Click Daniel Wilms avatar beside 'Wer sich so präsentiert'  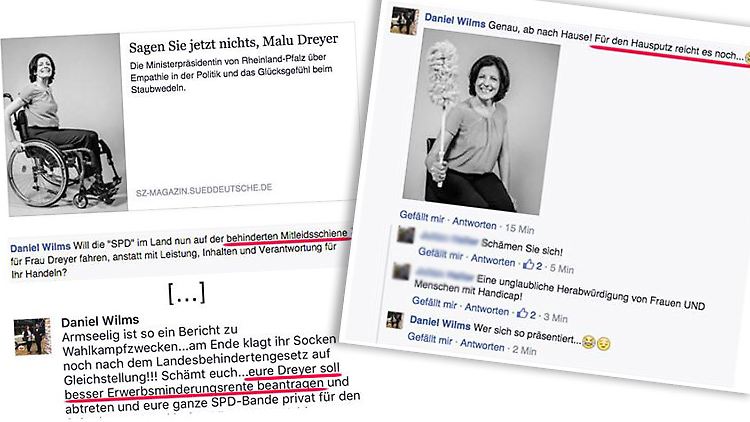coord(395,320)
